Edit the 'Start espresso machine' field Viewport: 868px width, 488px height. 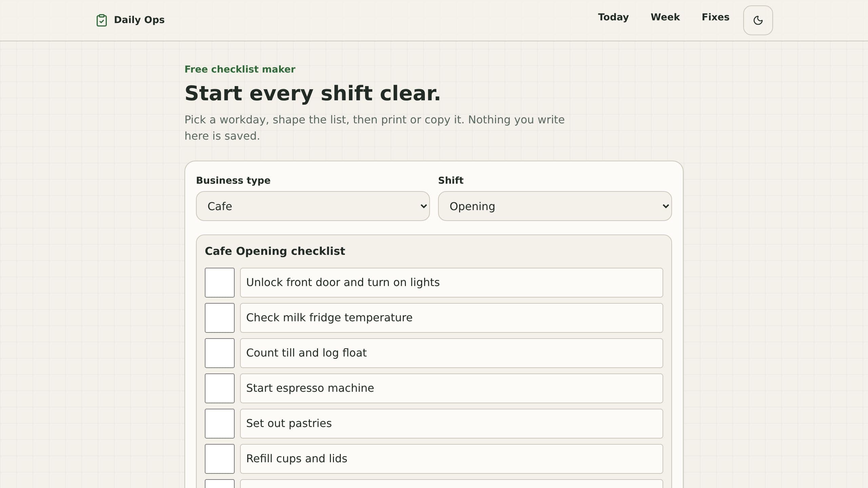pyautogui.click(x=451, y=388)
